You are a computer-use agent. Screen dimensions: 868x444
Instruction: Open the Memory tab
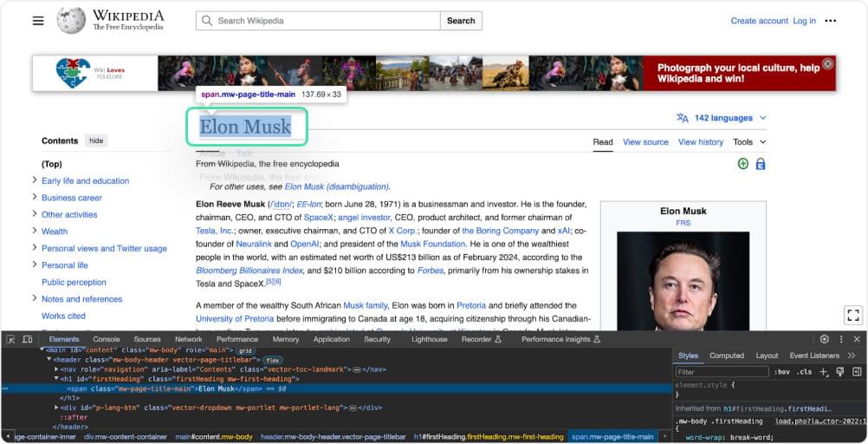point(286,339)
